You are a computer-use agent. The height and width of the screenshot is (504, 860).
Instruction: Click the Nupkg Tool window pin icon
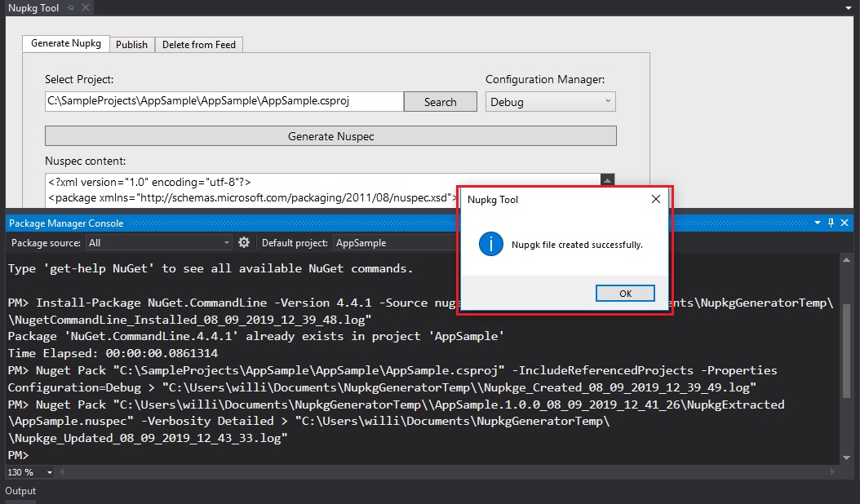71,7
